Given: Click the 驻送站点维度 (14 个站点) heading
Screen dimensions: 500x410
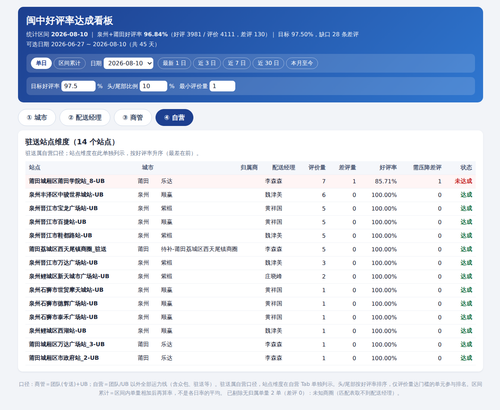Looking at the screenshot, I should click(x=70, y=142).
